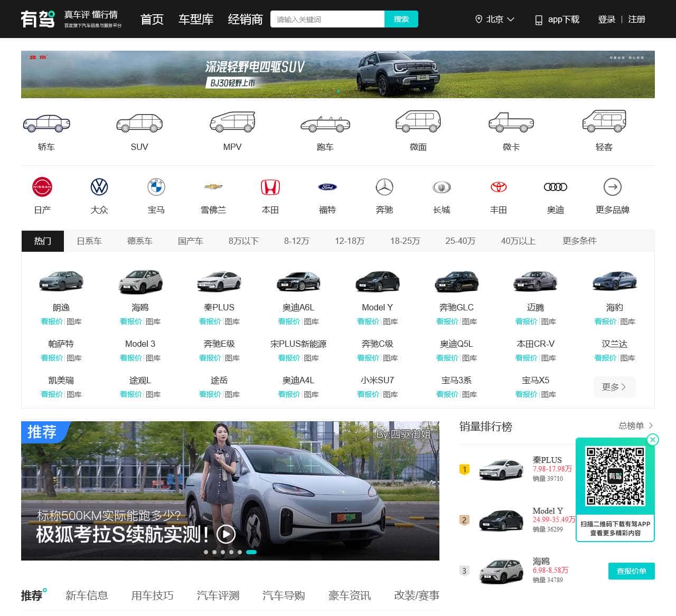This screenshot has width=676, height=616.
Task: Switch to the 日系车 tab
Action: click(x=89, y=241)
